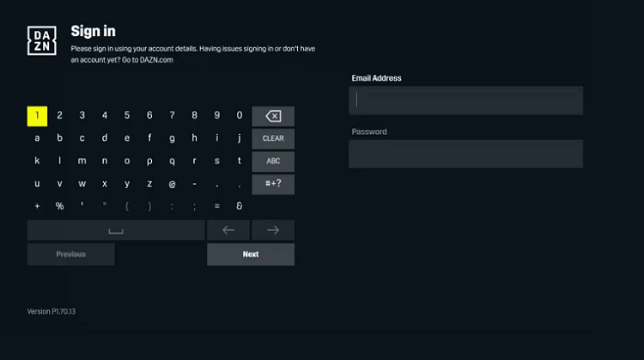The height and width of the screenshot is (360, 644).
Task: Move cursor left with the left arrow key
Action: (228, 230)
